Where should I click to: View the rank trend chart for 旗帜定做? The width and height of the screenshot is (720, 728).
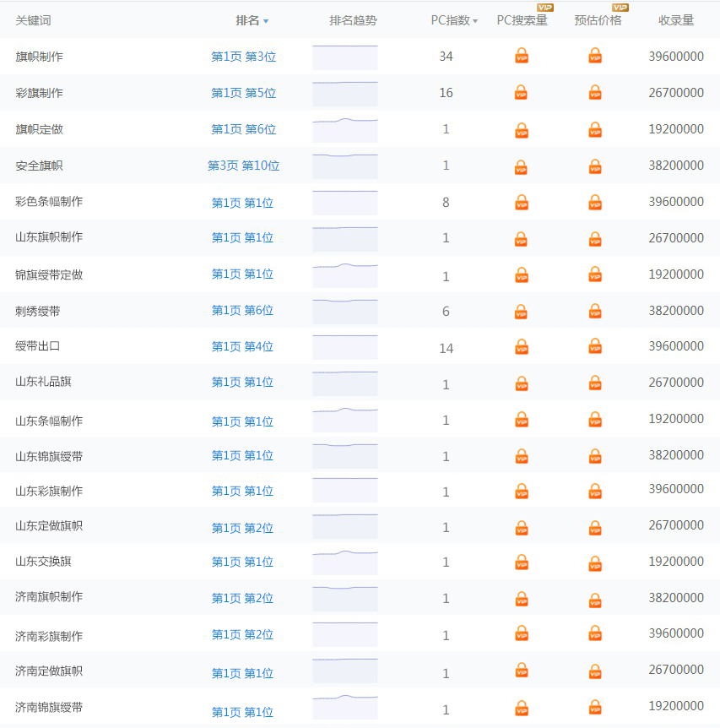coord(344,129)
